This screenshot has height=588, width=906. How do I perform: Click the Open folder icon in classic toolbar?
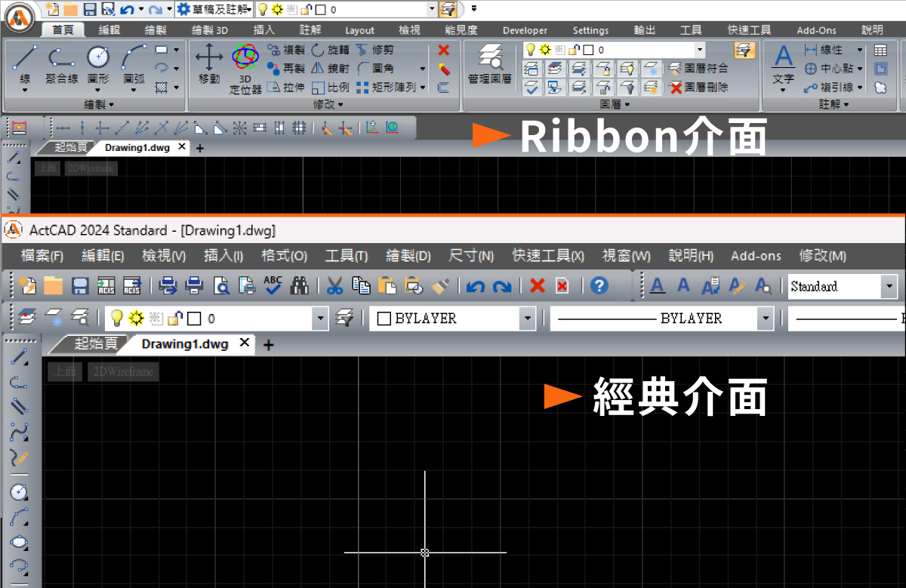pos(54,285)
